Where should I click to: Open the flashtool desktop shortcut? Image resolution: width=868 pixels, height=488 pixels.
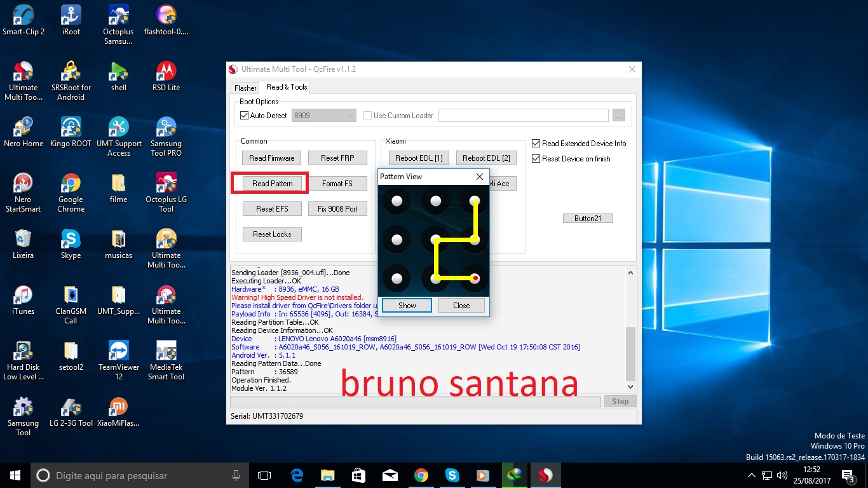(166, 20)
